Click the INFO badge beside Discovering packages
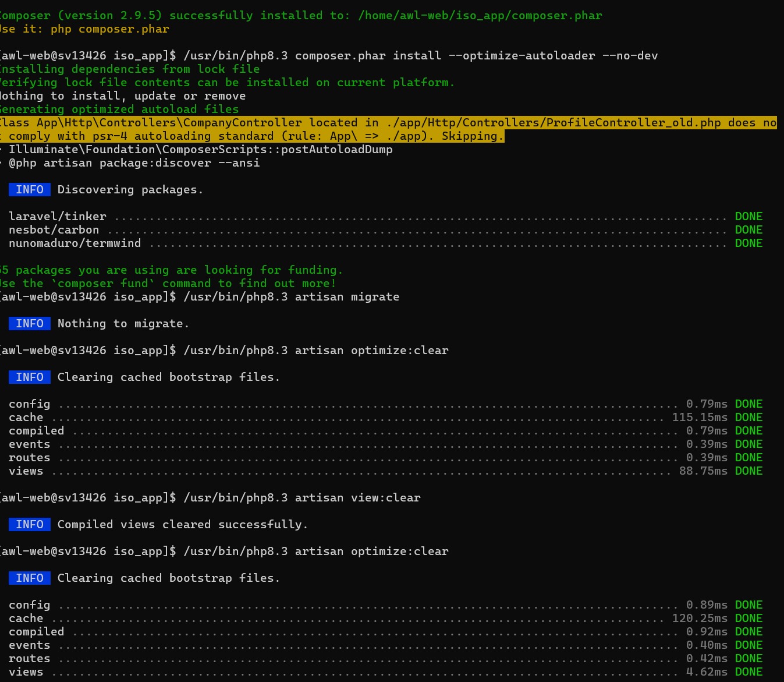 [30, 190]
